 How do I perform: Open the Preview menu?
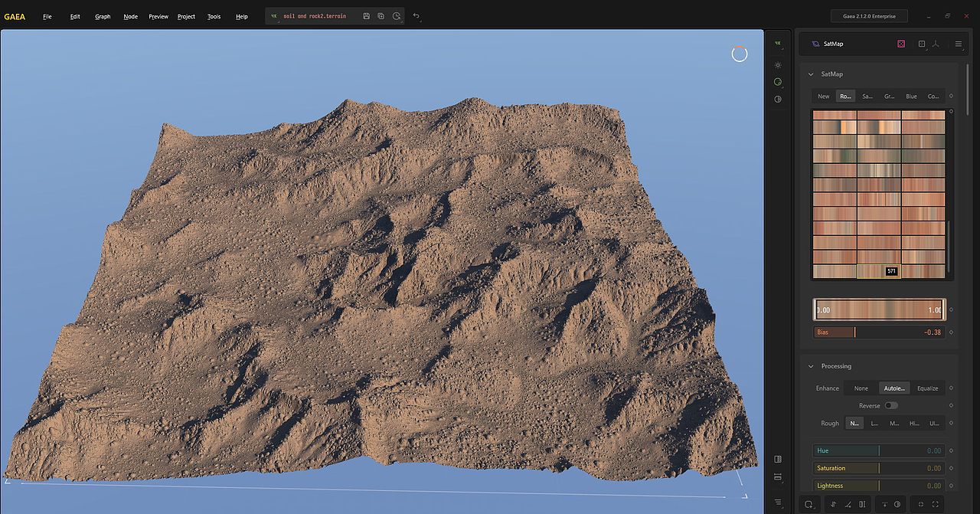click(x=158, y=16)
